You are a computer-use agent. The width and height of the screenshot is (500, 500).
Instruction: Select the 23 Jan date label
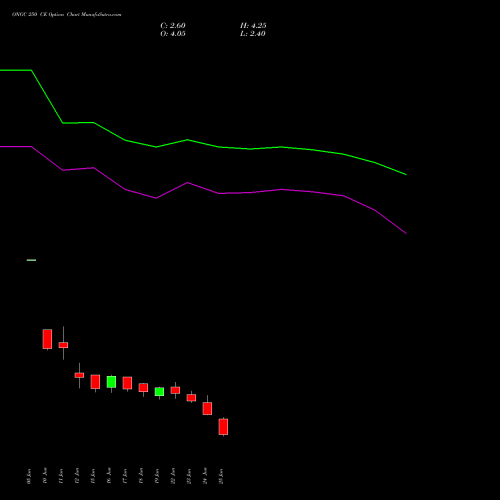click(189, 476)
